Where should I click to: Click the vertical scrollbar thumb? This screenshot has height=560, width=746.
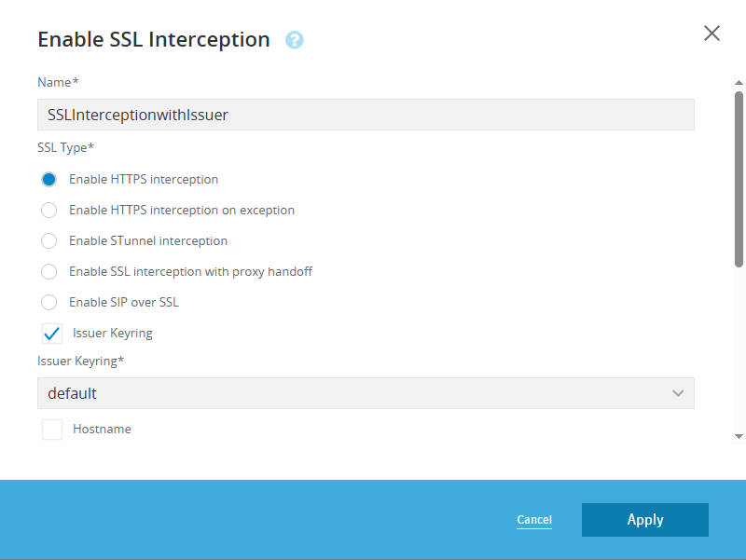[x=739, y=179]
